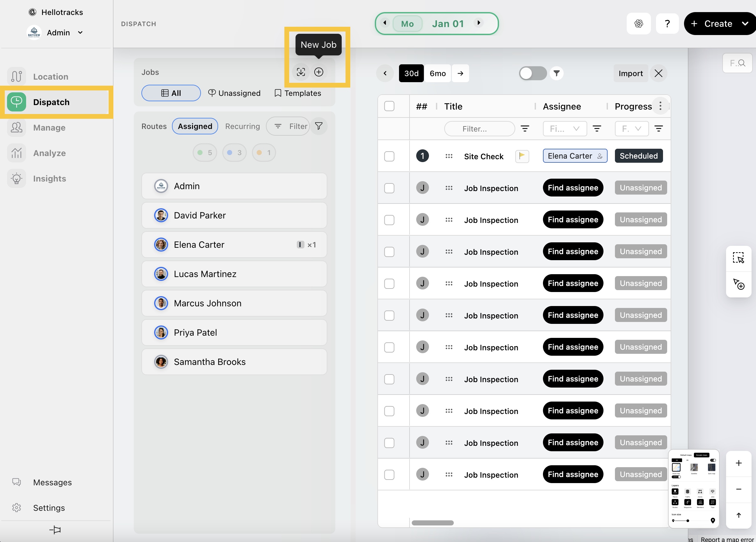Expand the Admin account dropdown
This screenshot has width=756, height=542.
click(x=80, y=33)
